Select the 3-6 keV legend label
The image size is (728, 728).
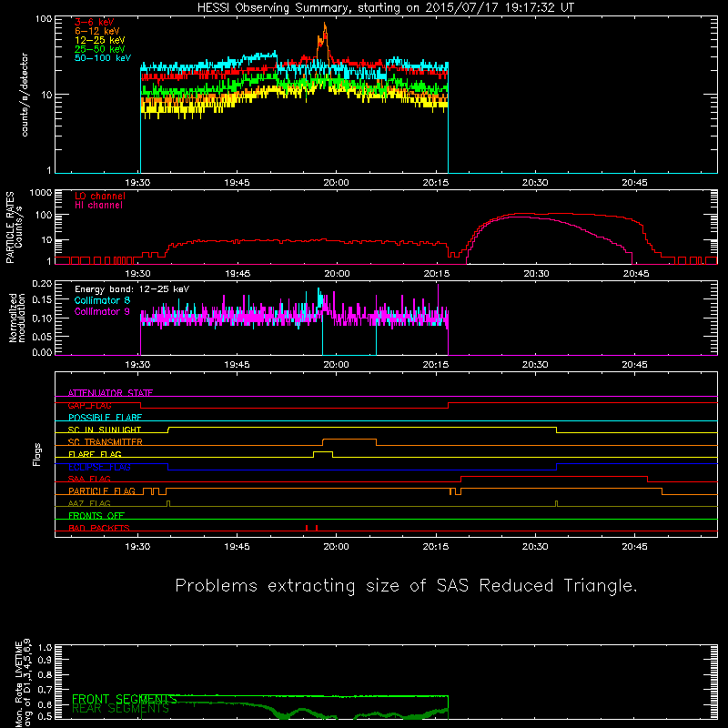pyautogui.click(x=95, y=22)
